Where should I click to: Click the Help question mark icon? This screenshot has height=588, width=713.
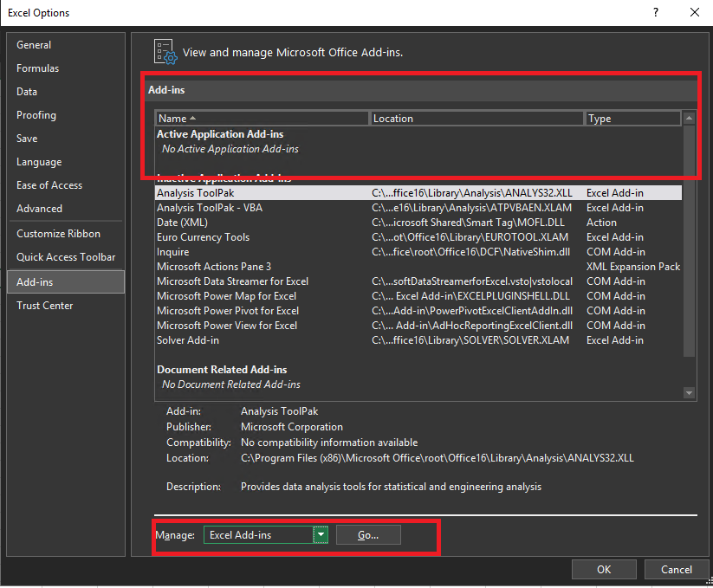(656, 13)
